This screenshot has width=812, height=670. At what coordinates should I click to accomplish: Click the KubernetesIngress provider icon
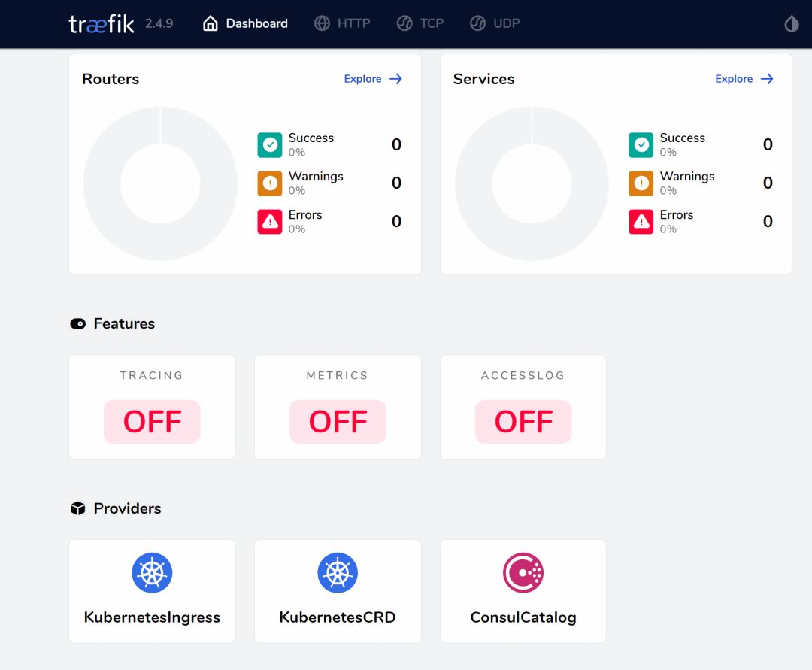tap(152, 573)
